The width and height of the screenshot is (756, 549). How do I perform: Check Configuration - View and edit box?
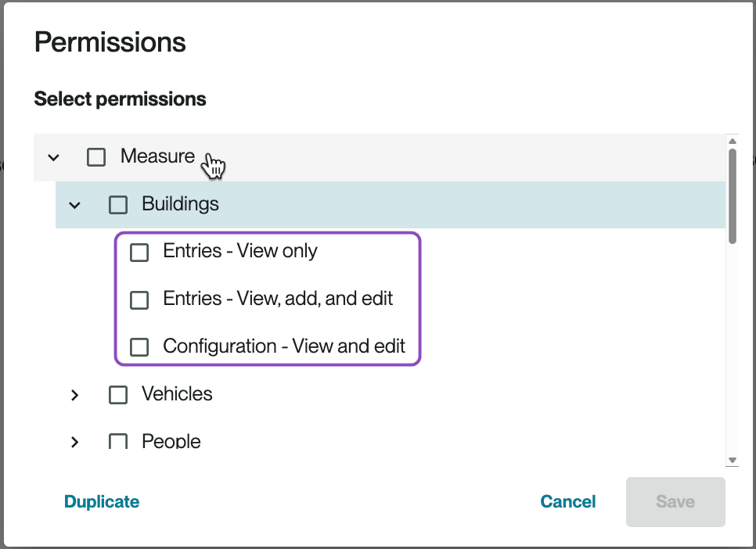(x=139, y=347)
